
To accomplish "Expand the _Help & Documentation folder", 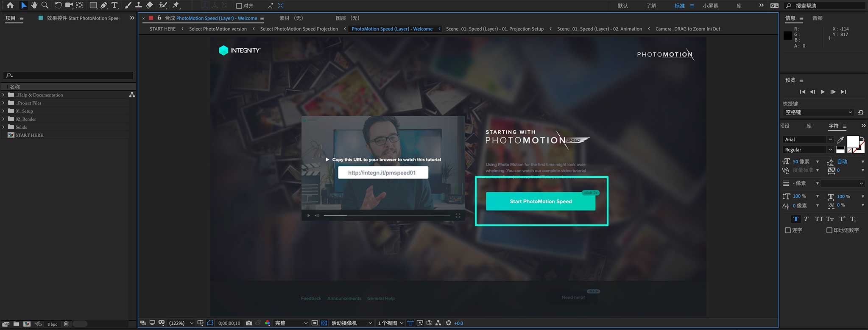I will [3, 95].
